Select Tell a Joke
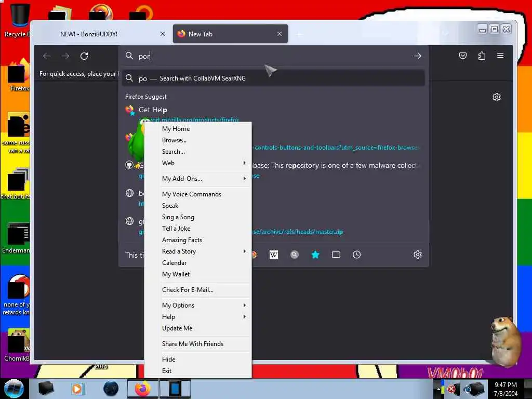Viewport: 532px width, 399px height. pos(198,229)
